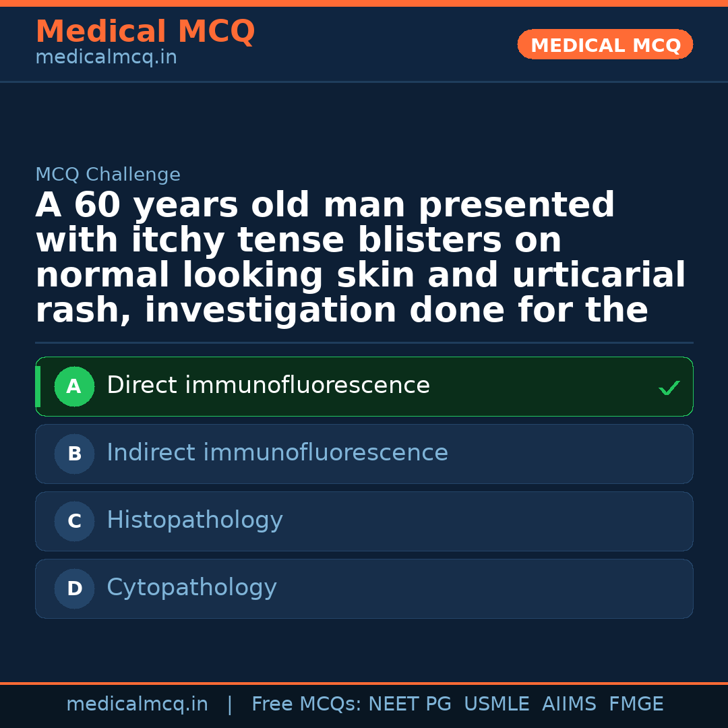
Task: Click NEET PG in the footer
Action: pyautogui.click(x=410, y=704)
